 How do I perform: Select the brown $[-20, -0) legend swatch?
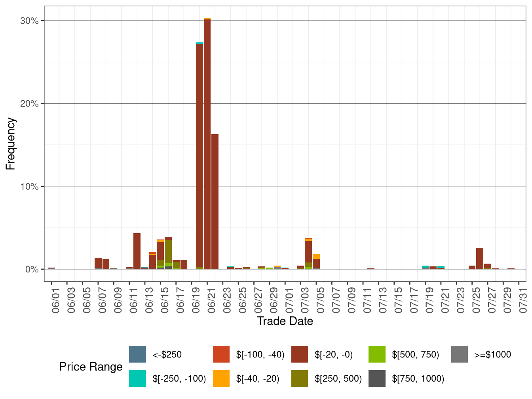click(x=300, y=354)
